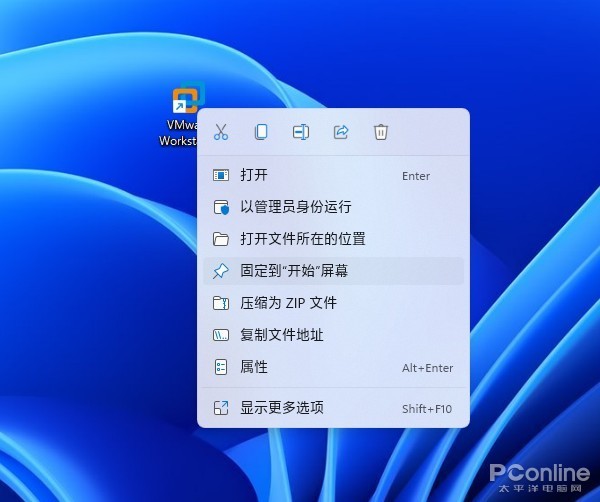Click the Cut scissors icon
The width and height of the screenshot is (600, 502).
coord(221,132)
